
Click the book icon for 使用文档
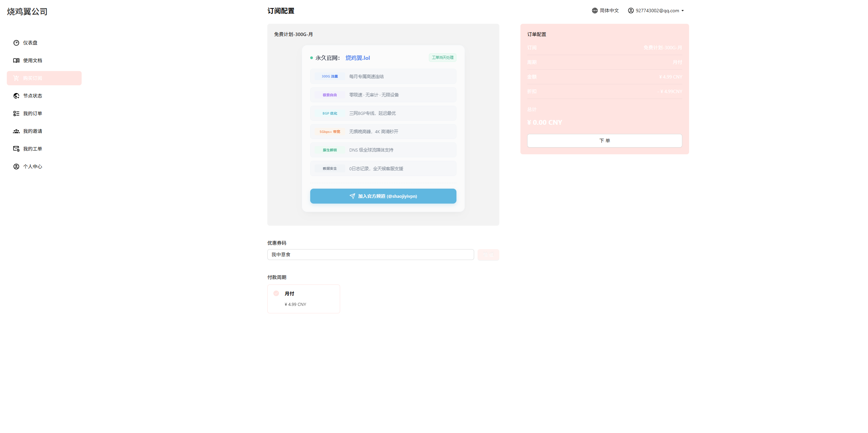point(16,60)
